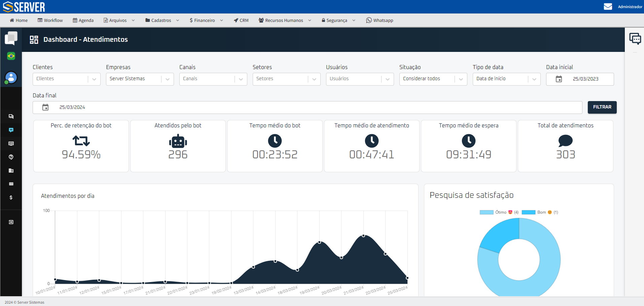This screenshot has width=644, height=306.
Task: Click the 303 total value
Action: 566,155
